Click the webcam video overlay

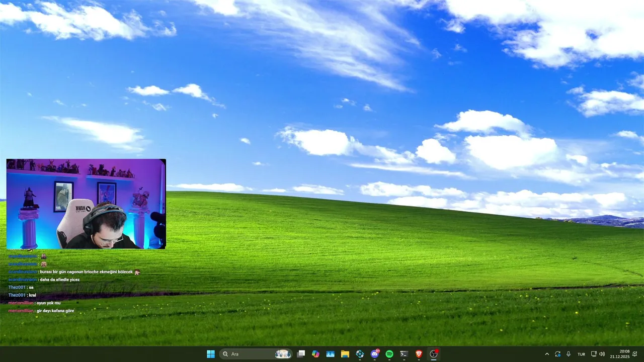pos(86,204)
